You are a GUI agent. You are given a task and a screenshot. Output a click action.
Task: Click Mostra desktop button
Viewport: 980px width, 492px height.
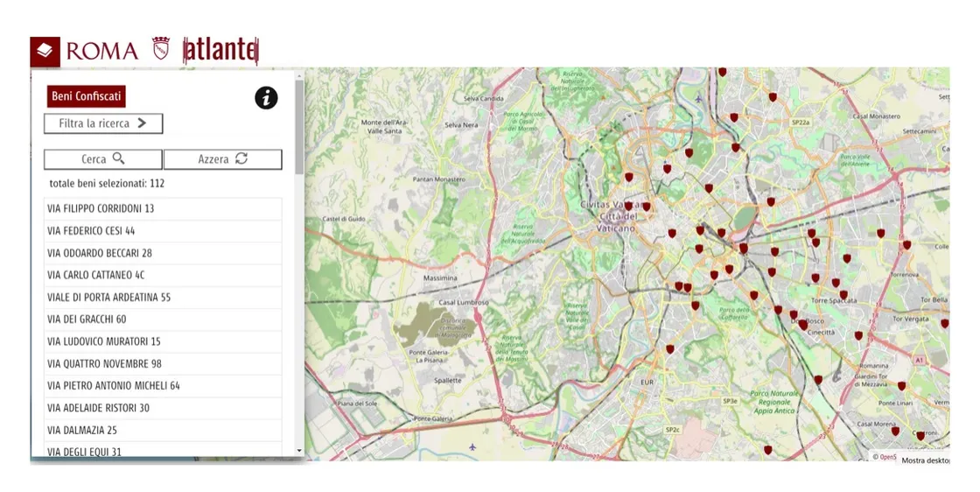click(x=924, y=460)
